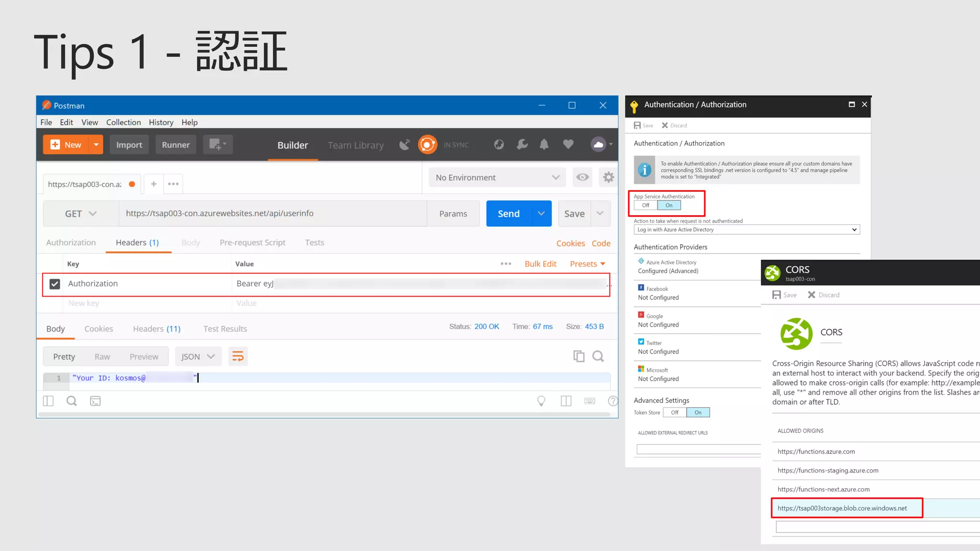Screen dimensions: 980x551
Task: Quick look environment eye icon
Action: [x=582, y=177]
